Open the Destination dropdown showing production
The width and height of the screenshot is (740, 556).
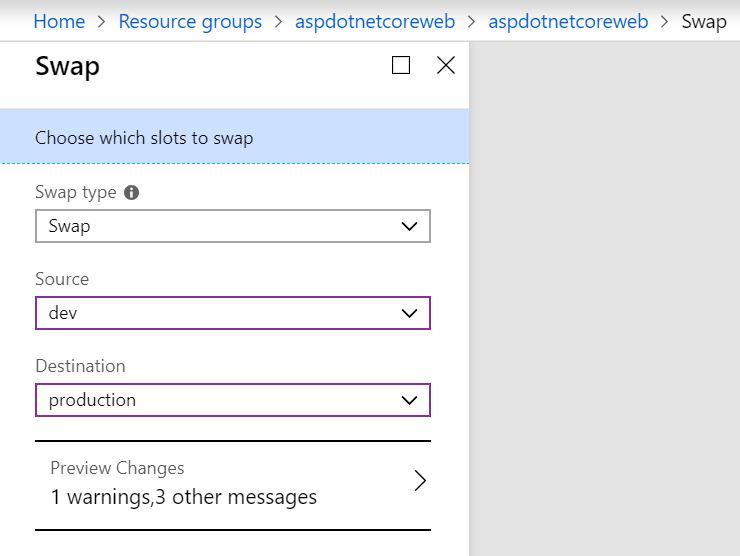[x=233, y=400]
